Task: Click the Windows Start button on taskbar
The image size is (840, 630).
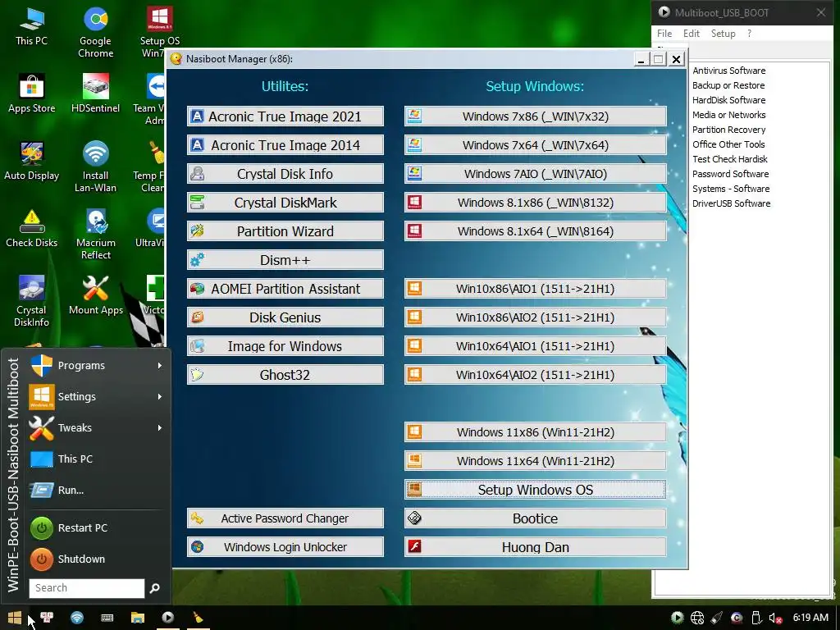Action: tap(15, 618)
